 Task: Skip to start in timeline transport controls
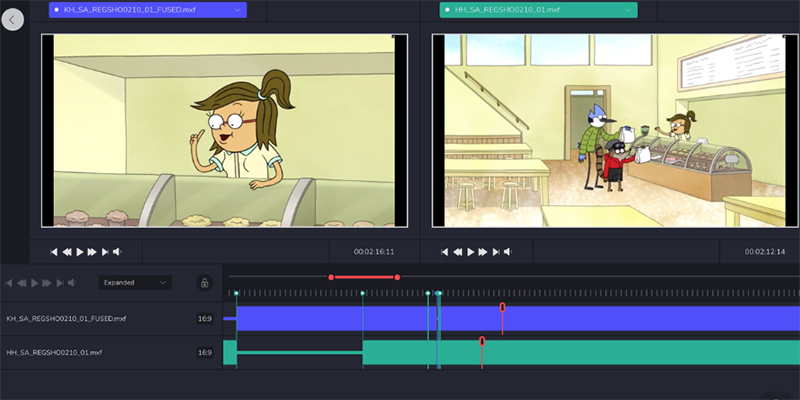[x=9, y=283]
